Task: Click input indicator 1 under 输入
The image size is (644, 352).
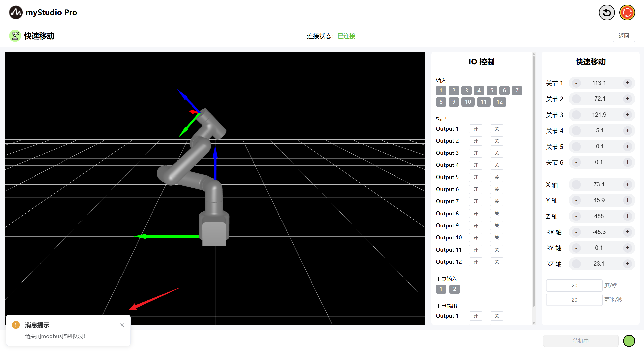Action: click(x=441, y=91)
